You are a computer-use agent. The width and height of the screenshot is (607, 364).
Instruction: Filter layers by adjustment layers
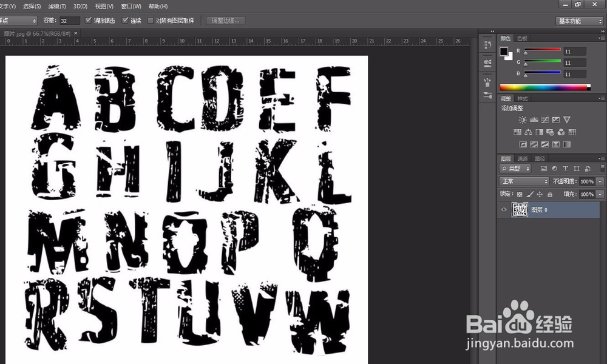tap(554, 169)
